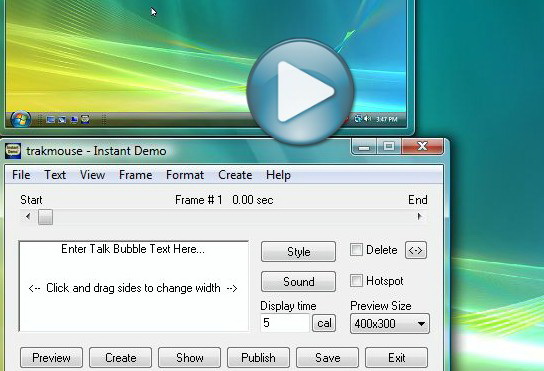Click the frame timeline slider thumb
This screenshot has height=371, width=544.
click(x=45, y=217)
